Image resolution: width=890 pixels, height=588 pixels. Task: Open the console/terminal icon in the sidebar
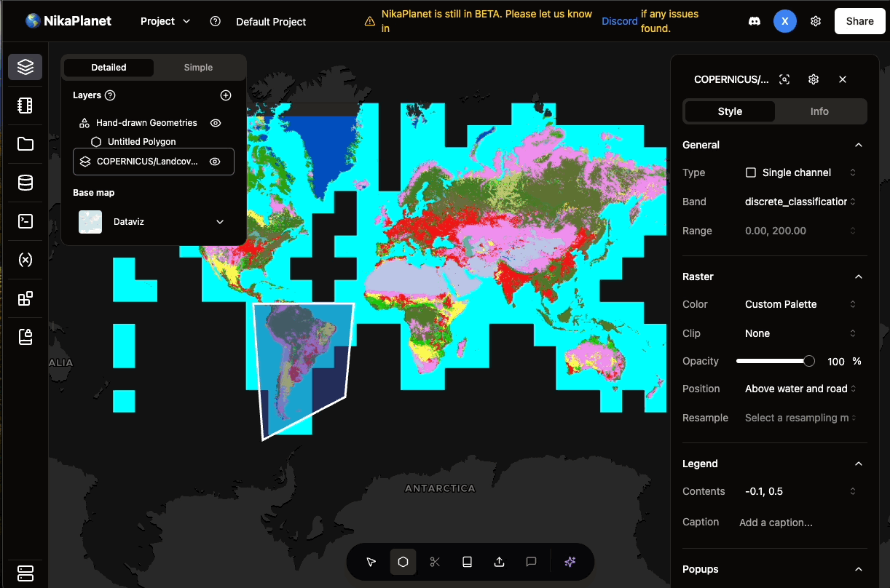(x=25, y=220)
